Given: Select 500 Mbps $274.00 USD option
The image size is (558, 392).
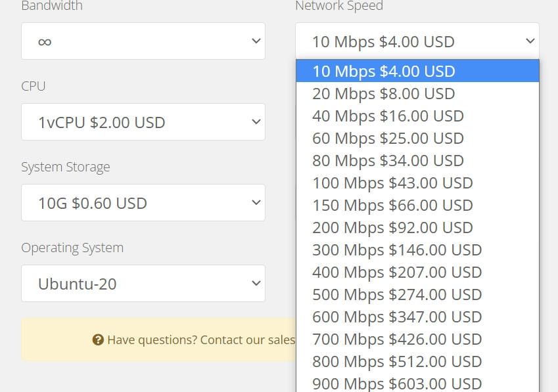Looking at the screenshot, I should pos(417,294).
